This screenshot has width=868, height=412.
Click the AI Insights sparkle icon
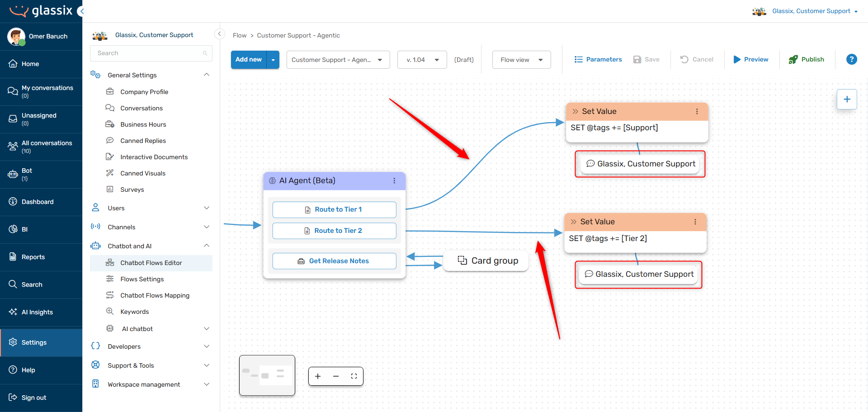pyautogui.click(x=13, y=312)
